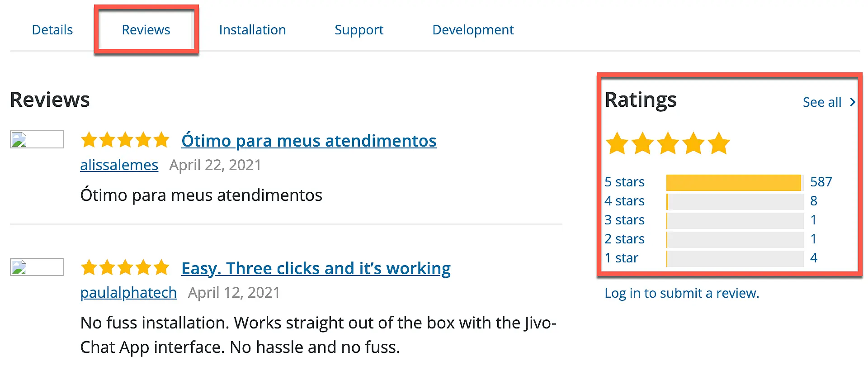The image size is (868, 371).
Task: Visit paulalphatech user profile
Action: pos(128,292)
